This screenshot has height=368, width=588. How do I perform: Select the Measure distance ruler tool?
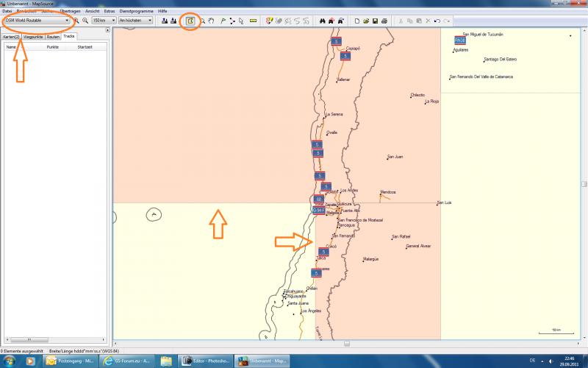coord(253,21)
